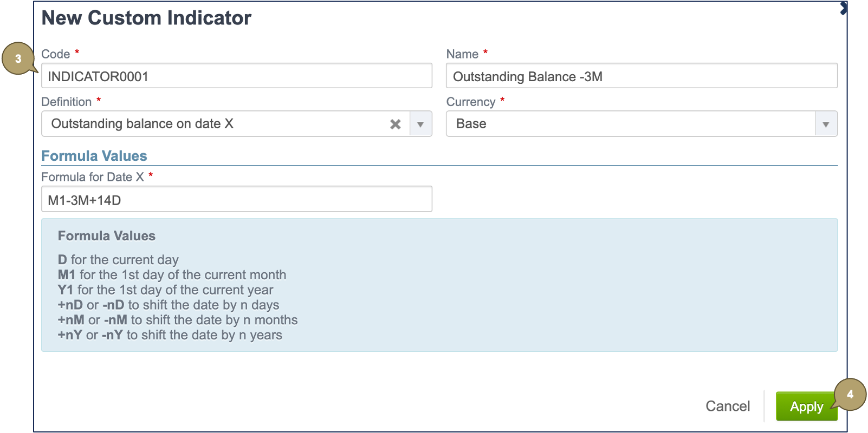This screenshot has width=868, height=433.
Task: Cancel creating the custom indicator
Action: pyautogui.click(x=728, y=405)
